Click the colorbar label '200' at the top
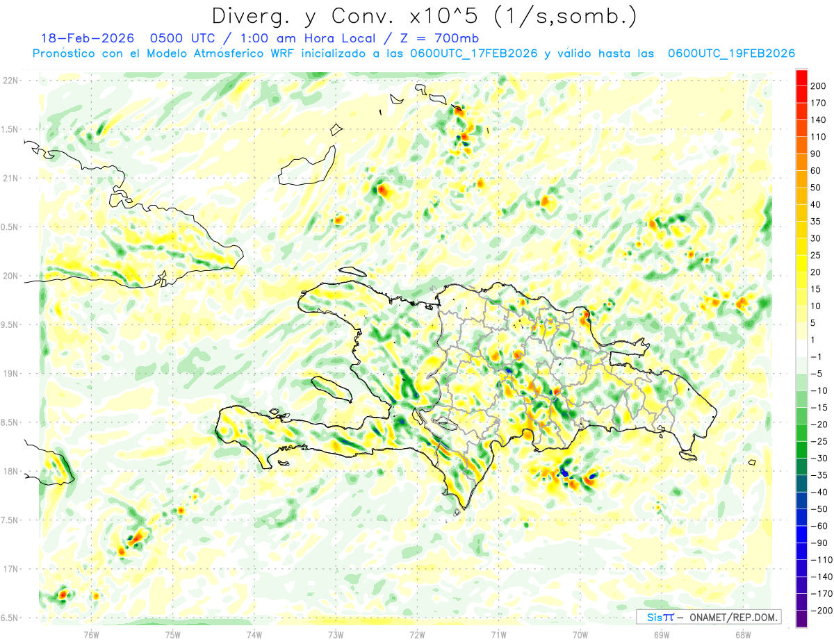The width and height of the screenshot is (834, 644). (819, 86)
